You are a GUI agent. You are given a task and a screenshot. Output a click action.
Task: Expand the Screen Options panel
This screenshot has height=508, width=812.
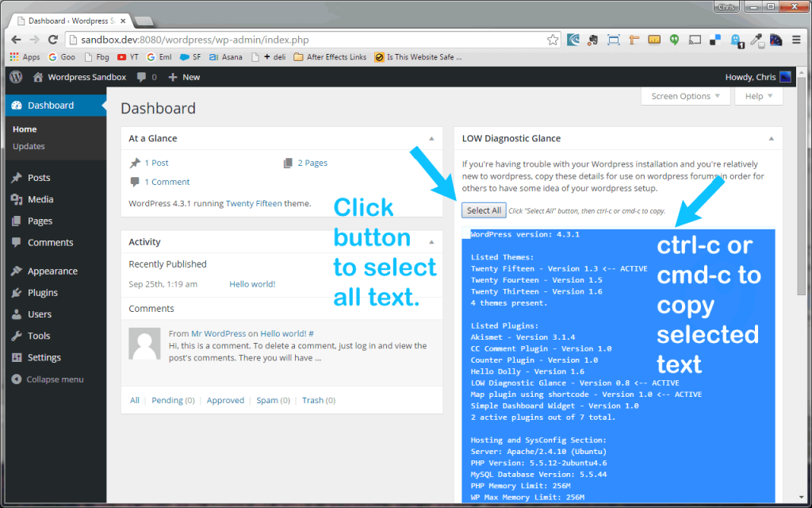(x=686, y=96)
